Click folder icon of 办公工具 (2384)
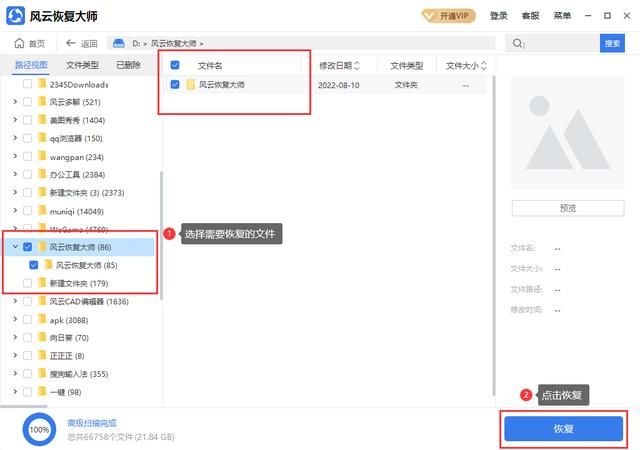Screen dimensions: 640x450 point(42,174)
